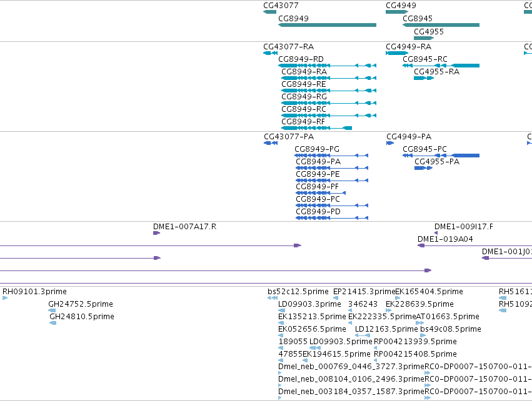532x401 pixels.
Task: Select the CG8949-PC protein label
Action: pyautogui.click(x=318, y=199)
